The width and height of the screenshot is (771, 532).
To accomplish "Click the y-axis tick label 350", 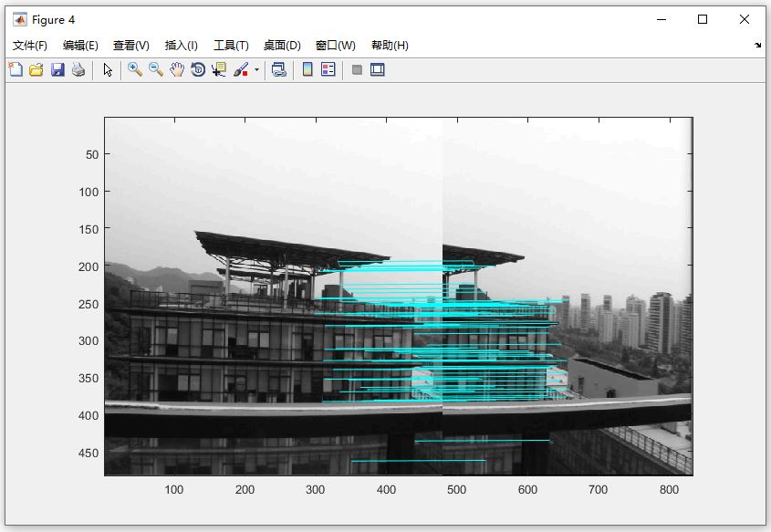I will coord(89,379).
